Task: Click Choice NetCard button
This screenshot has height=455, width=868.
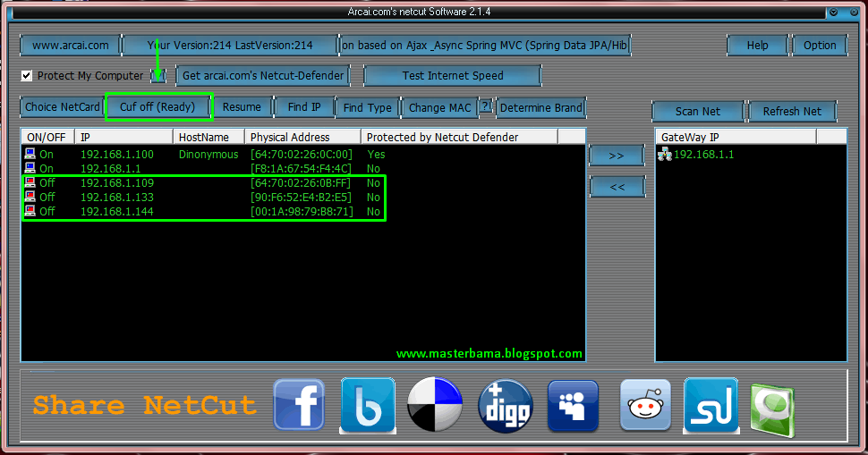Action: (62, 106)
